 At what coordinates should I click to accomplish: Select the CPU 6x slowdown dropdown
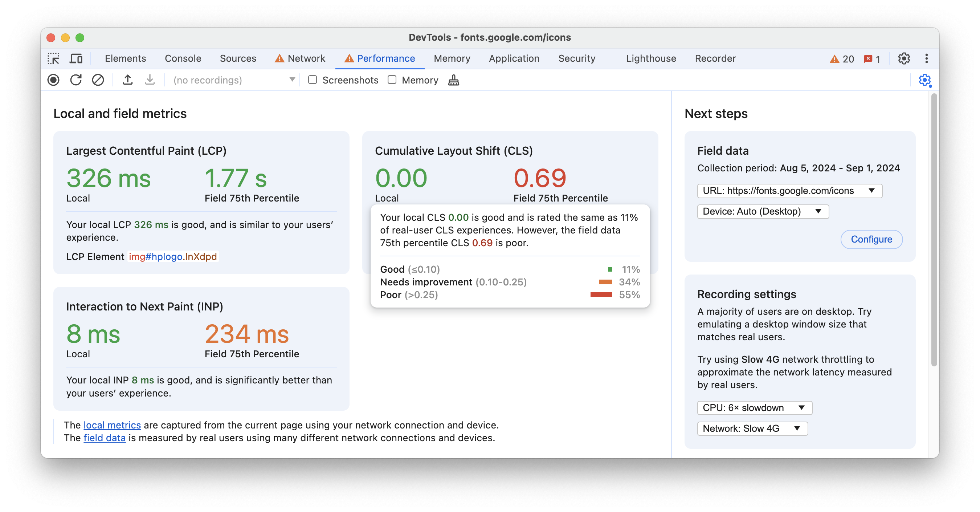[753, 408]
